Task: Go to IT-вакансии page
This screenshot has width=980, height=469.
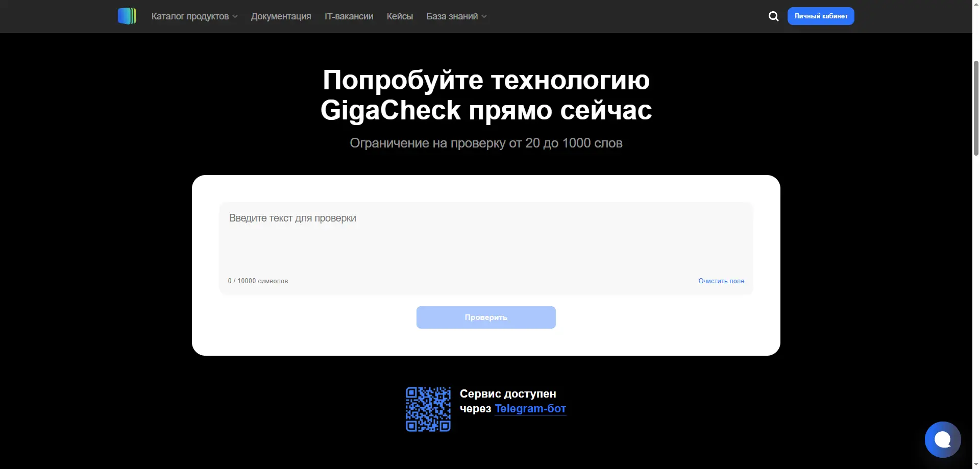Action: [349, 16]
